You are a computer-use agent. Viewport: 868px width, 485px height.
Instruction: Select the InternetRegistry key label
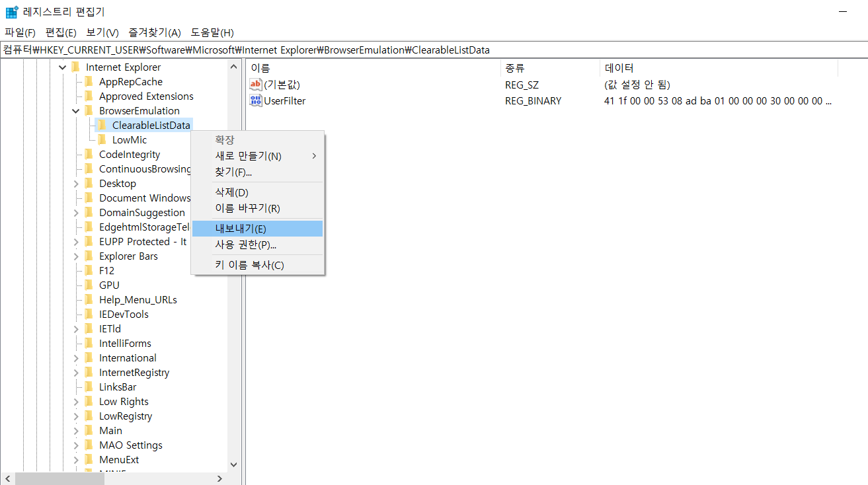pyautogui.click(x=134, y=373)
